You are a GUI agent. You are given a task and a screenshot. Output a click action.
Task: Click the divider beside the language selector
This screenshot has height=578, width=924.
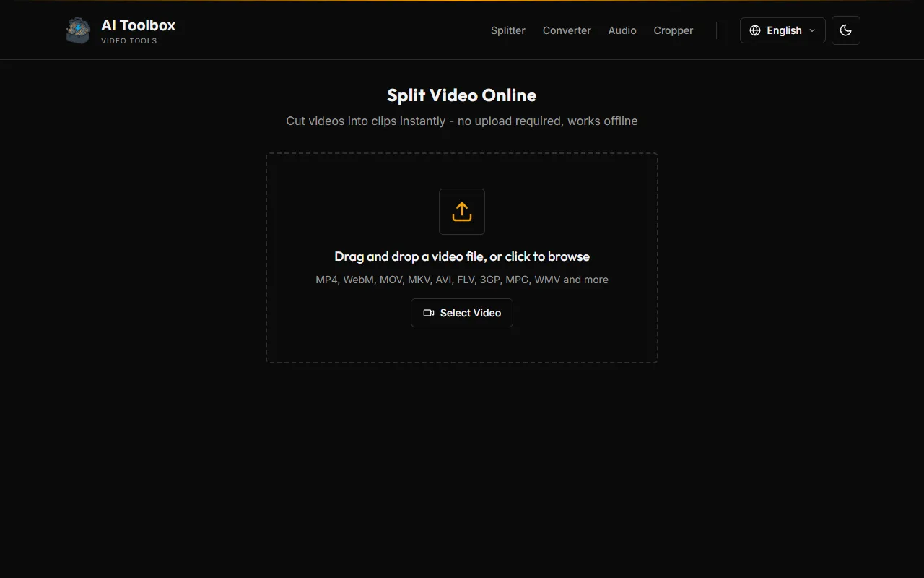click(716, 30)
